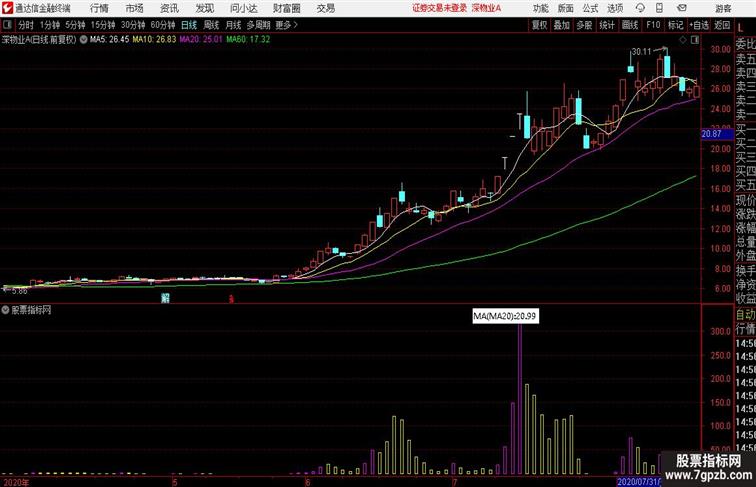Switch to the 60分钟 period tab
The image size is (756, 487).
pos(162,25)
